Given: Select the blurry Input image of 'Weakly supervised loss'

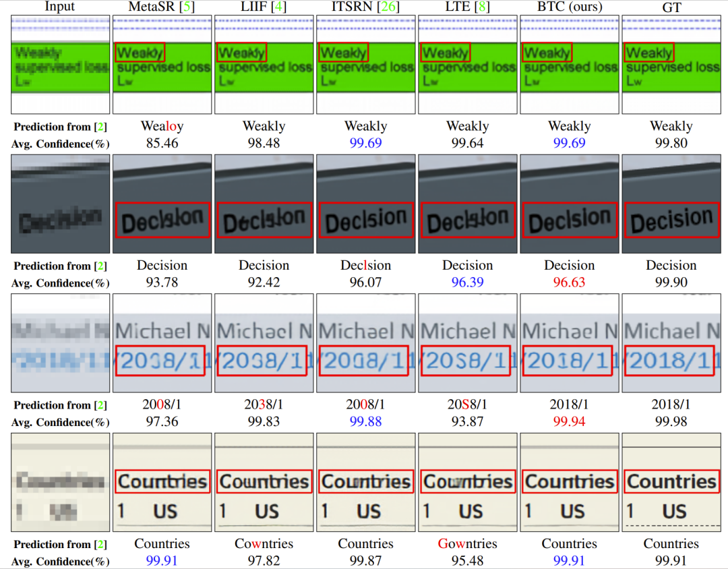Looking at the screenshot, I should [60, 65].
